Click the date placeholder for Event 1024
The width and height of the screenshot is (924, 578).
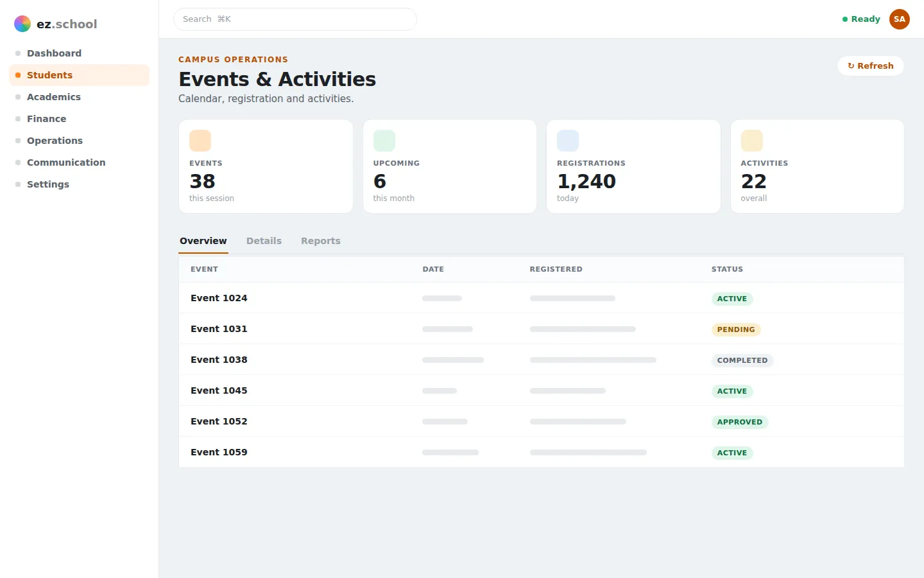click(442, 298)
